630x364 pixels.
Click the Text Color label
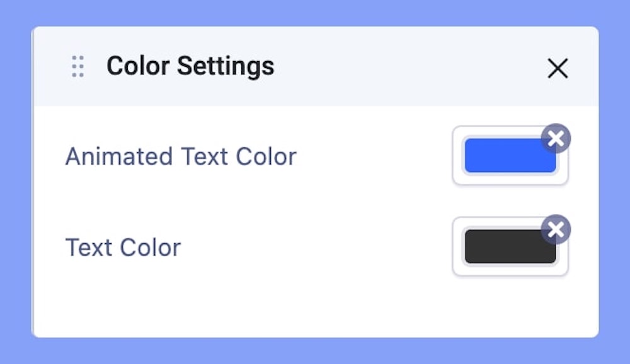[x=123, y=247]
